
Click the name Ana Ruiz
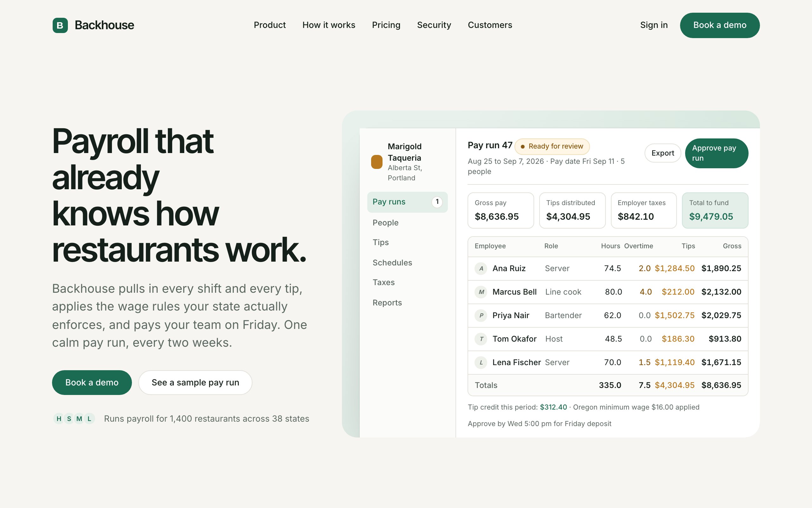(x=509, y=269)
